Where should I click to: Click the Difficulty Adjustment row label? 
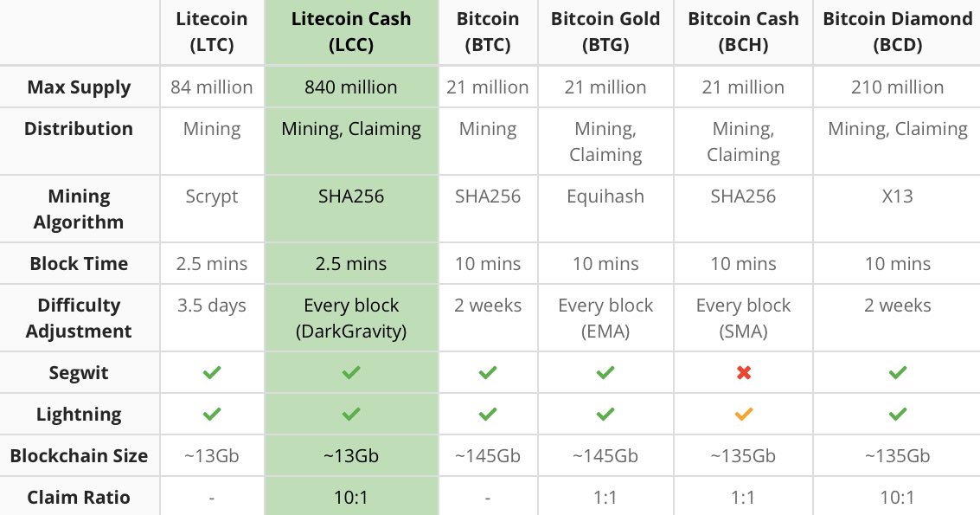pos(79,319)
